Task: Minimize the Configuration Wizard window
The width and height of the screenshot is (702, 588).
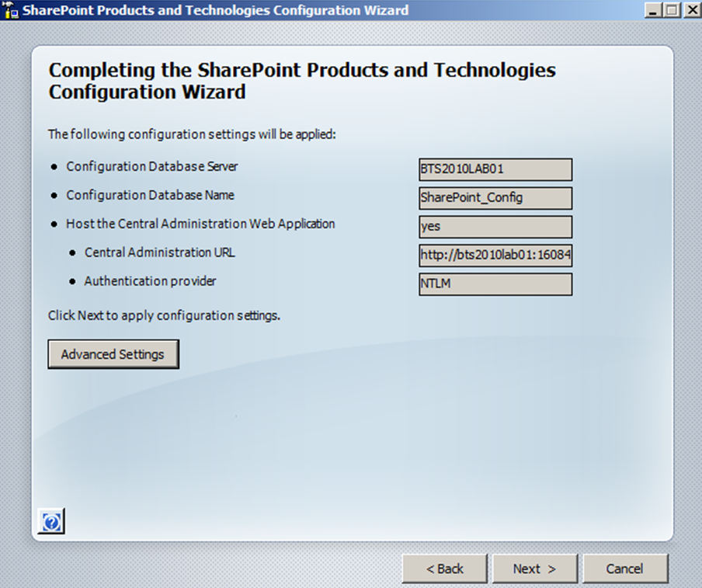Action: [652, 10]
